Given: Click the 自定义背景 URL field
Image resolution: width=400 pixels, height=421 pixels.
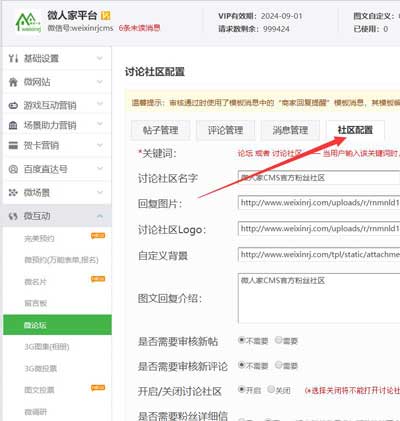Looking at the screenshot, I should (319, 255).
